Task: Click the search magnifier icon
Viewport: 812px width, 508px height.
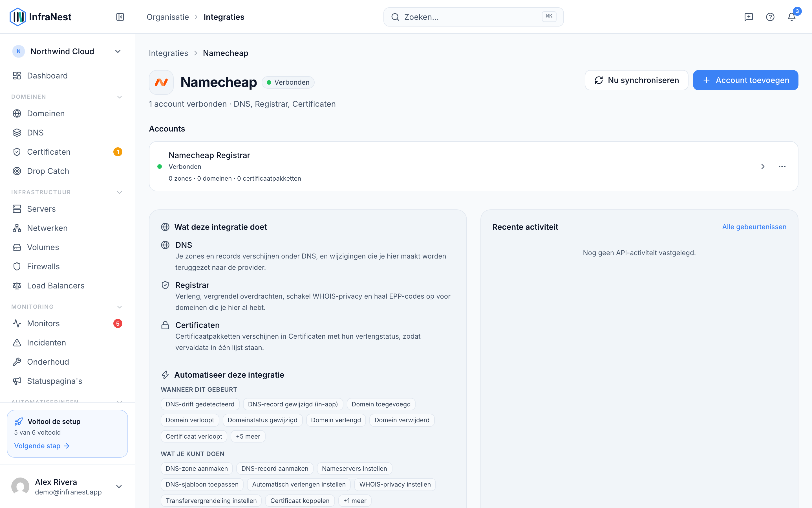Action: [x=395, y=17]
